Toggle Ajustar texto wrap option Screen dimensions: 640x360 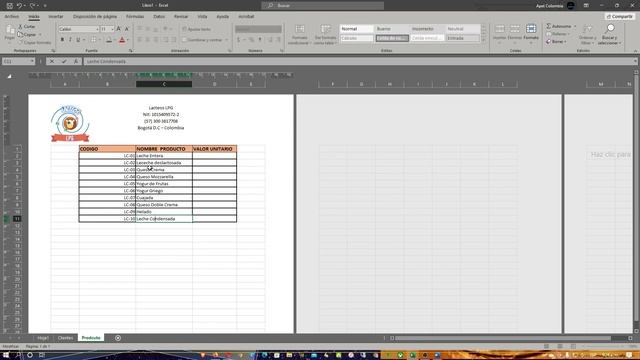(x=197, y=29)
